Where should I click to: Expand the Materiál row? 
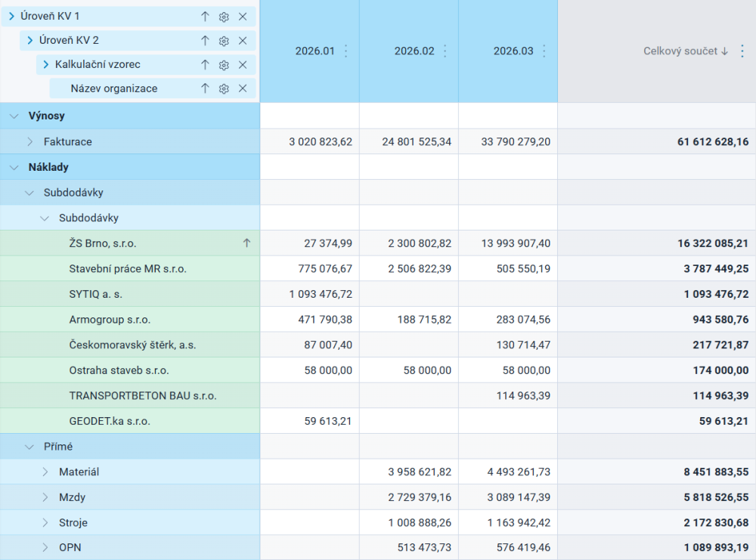pyautogui.click(x=45, y=472)
